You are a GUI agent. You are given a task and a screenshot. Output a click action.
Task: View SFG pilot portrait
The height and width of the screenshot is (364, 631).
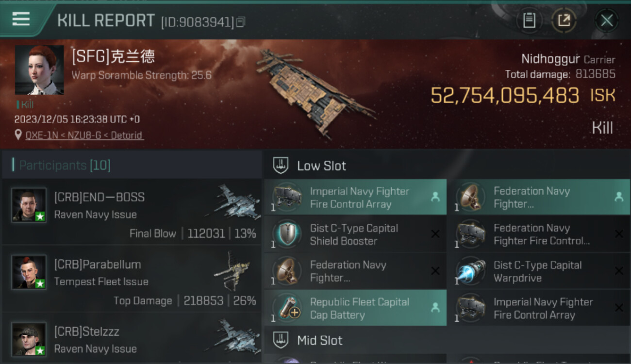(39, 70)
